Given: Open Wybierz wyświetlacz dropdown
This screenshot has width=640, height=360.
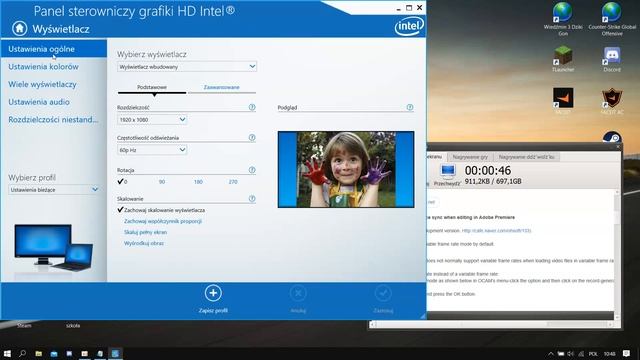Looking at the screenshot, I should tap(187, 67).
